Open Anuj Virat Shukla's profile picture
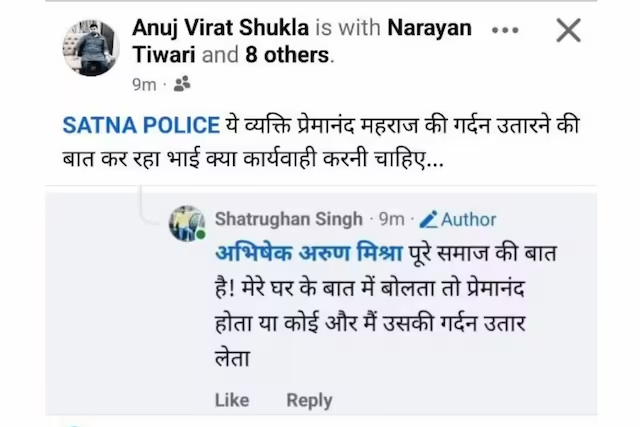Screen dimensions: 640x427 (91, 48)
